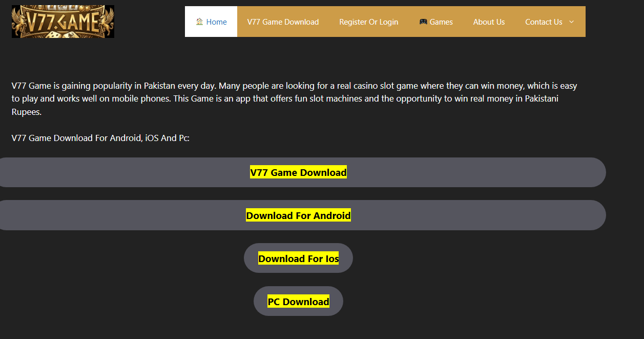Click the heading "V77 Game Download For Android, iOS And Pc:"
This screenshot has width=644, height=339.
point(100,138)
